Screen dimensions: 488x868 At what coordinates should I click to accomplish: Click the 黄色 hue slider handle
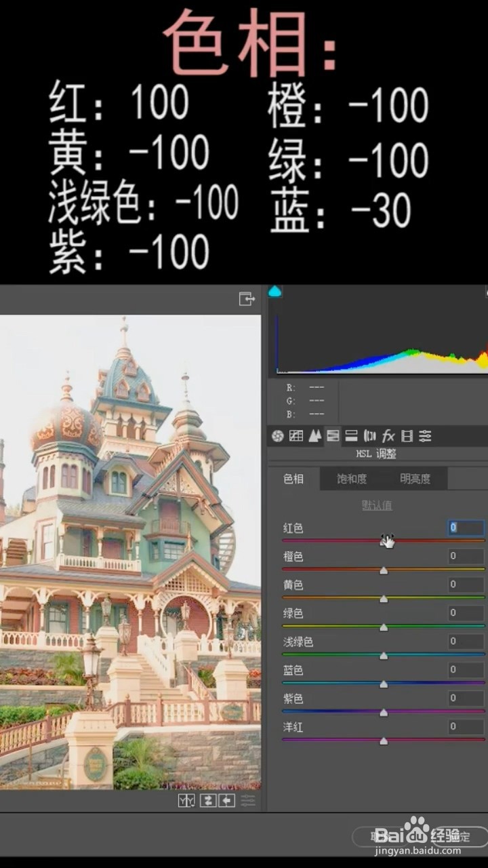click(384, 599)
